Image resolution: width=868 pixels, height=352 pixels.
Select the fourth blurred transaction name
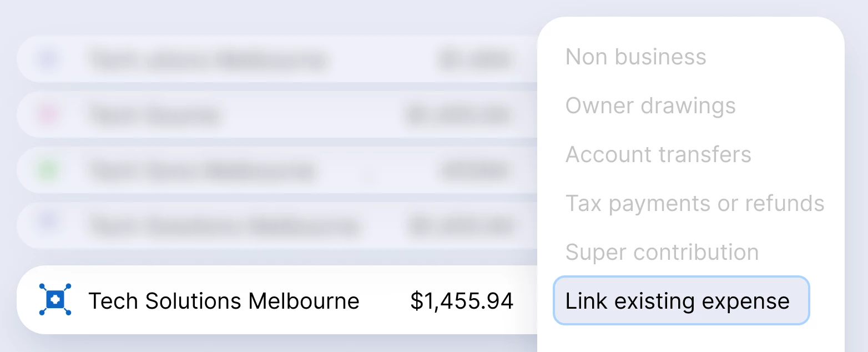[222, 225]
